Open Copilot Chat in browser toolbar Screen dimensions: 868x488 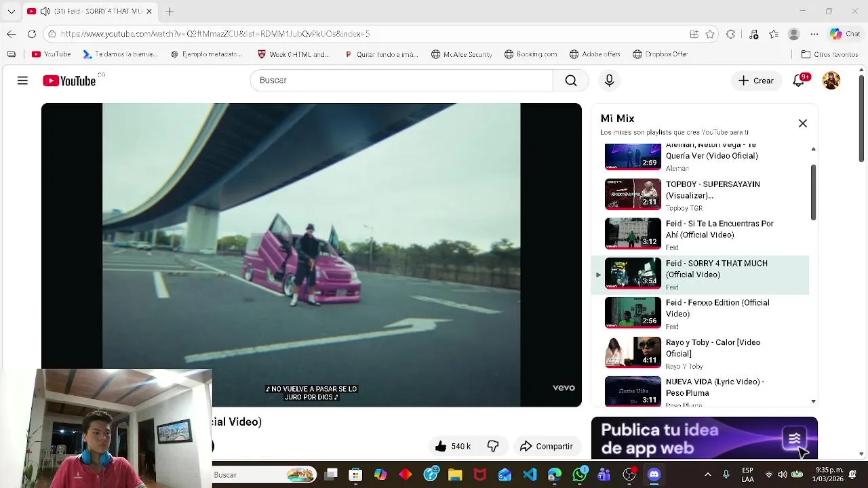pos(844,34)
